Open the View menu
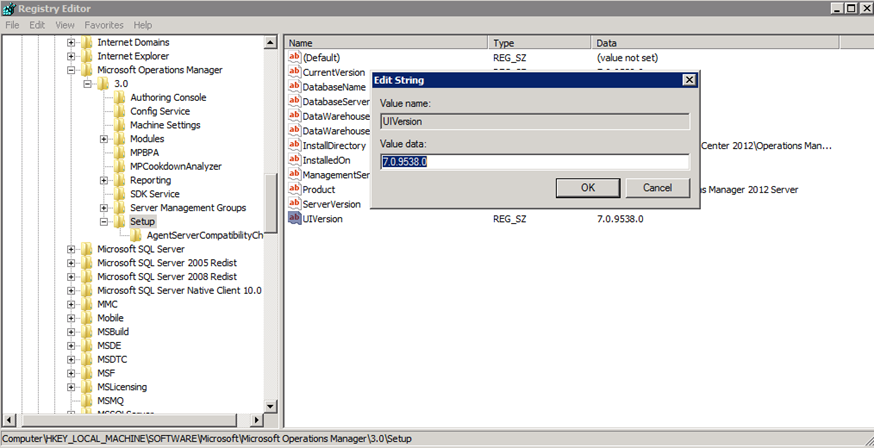This screenshot has height=448, width=874. coord(65,25)
